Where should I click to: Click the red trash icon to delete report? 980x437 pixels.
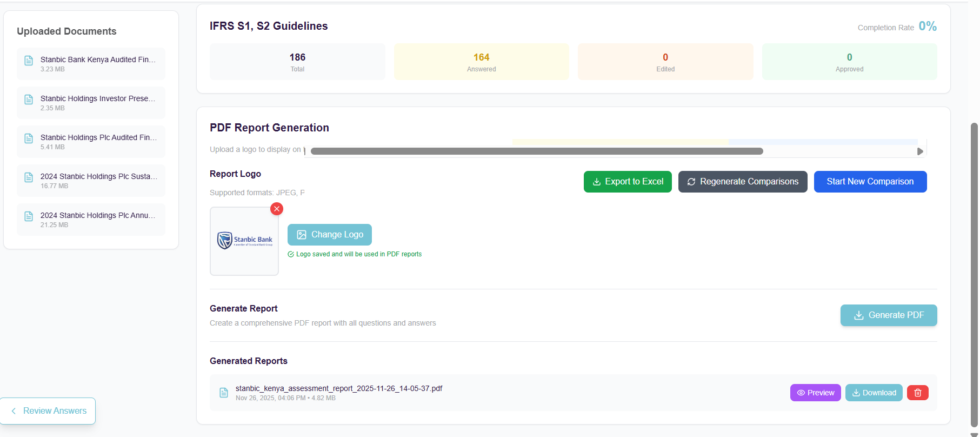coord(917,393)
